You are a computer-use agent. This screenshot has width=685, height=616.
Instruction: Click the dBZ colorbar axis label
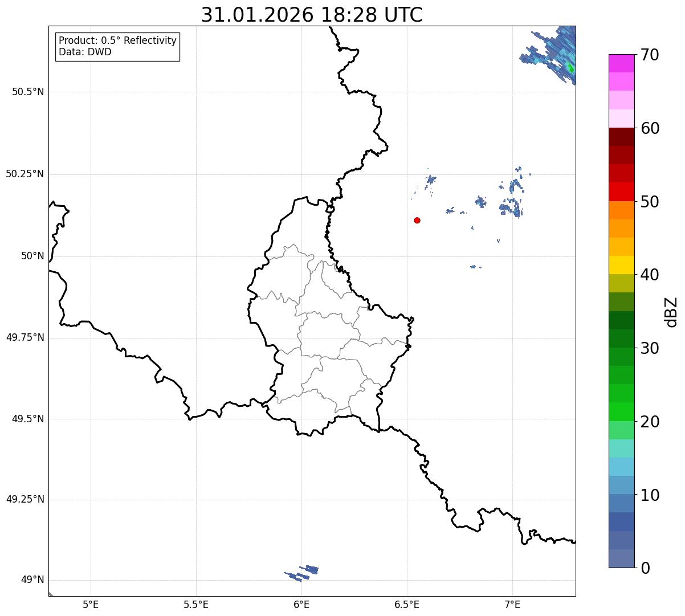point(671,311)
